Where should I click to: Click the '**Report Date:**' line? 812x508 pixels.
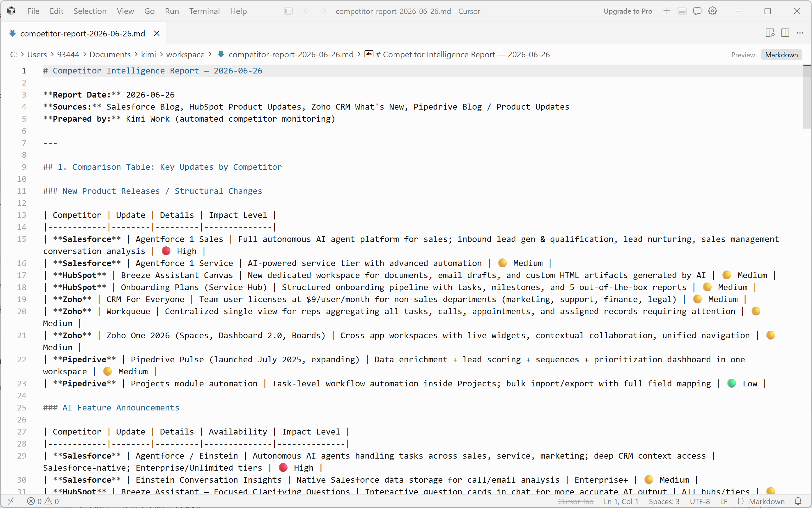click(x=109, y=95)
